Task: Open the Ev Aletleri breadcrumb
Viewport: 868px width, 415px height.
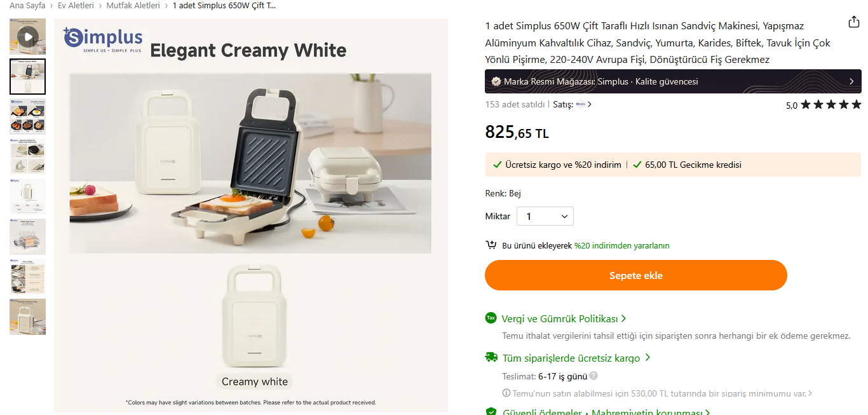Action: 76,5
